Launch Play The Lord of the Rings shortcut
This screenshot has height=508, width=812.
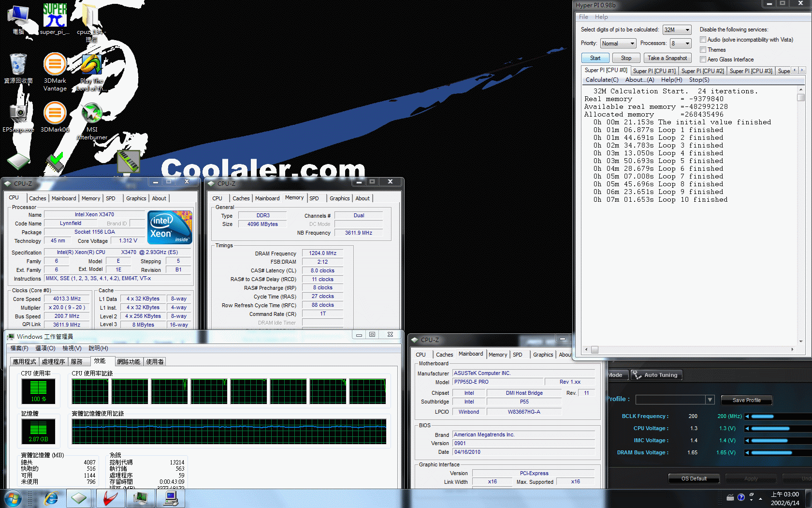[91, 72]
